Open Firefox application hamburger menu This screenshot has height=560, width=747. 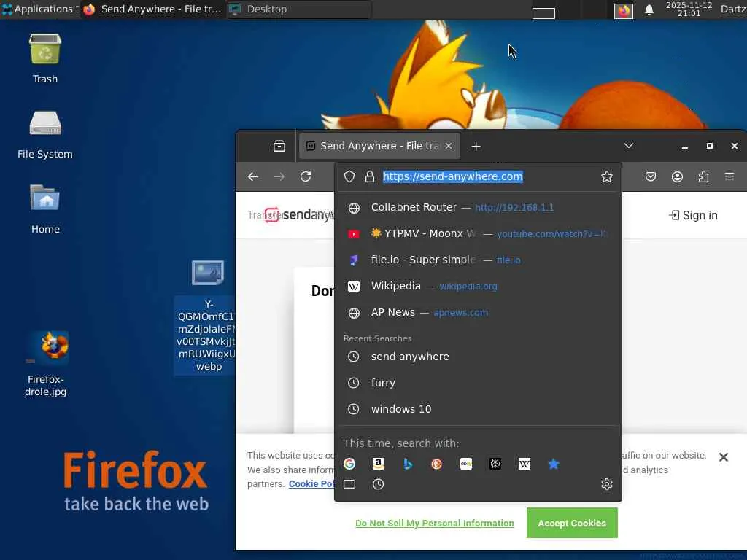click(729, 176)
